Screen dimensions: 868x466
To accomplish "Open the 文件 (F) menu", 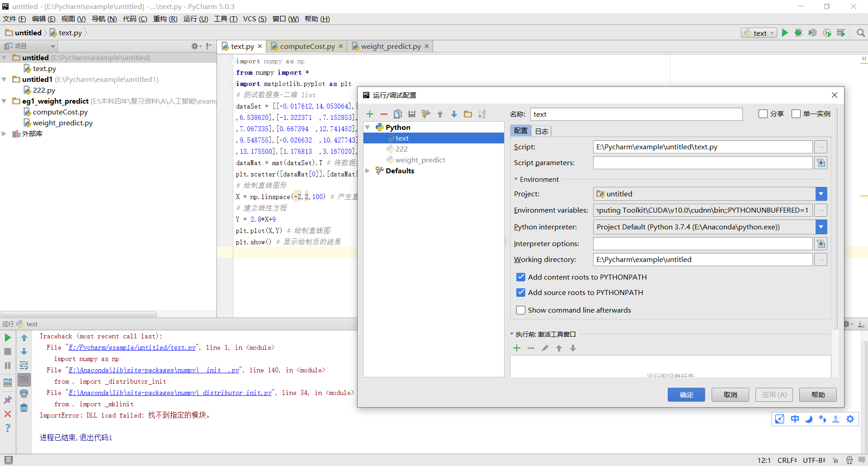I will 14,19.
